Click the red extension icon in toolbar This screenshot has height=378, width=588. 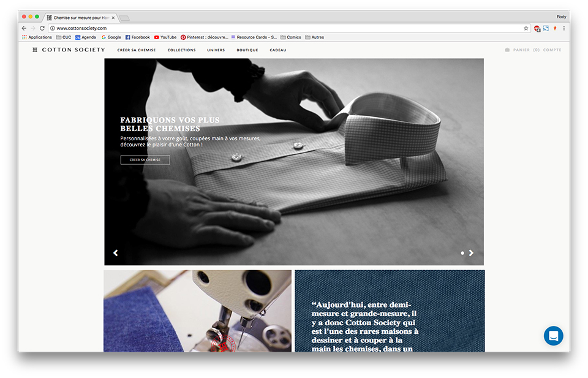tap(537, 29)
